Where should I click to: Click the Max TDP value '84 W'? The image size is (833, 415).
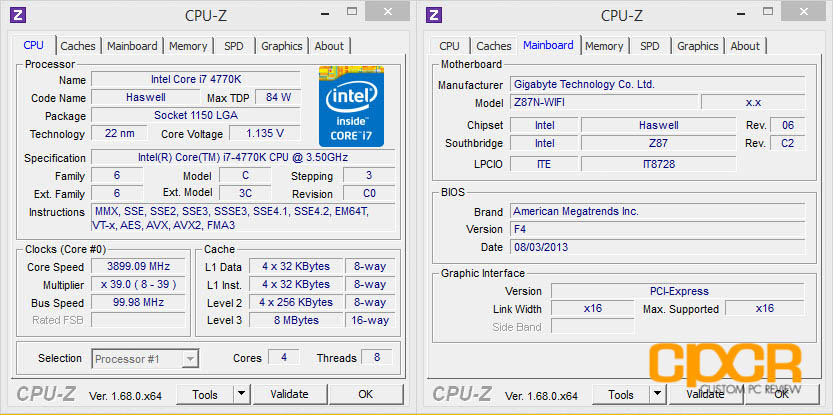pyautogui.click(x=278, y=97)
